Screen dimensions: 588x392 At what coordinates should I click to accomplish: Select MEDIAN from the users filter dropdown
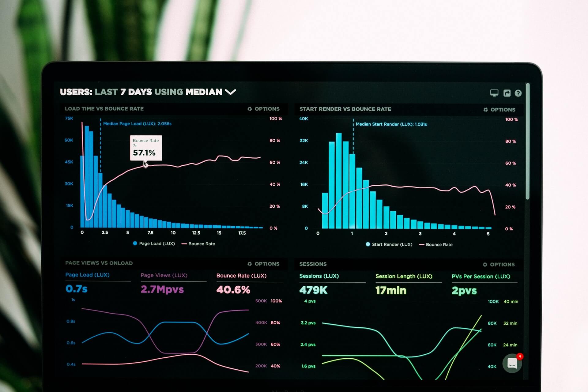232,92
